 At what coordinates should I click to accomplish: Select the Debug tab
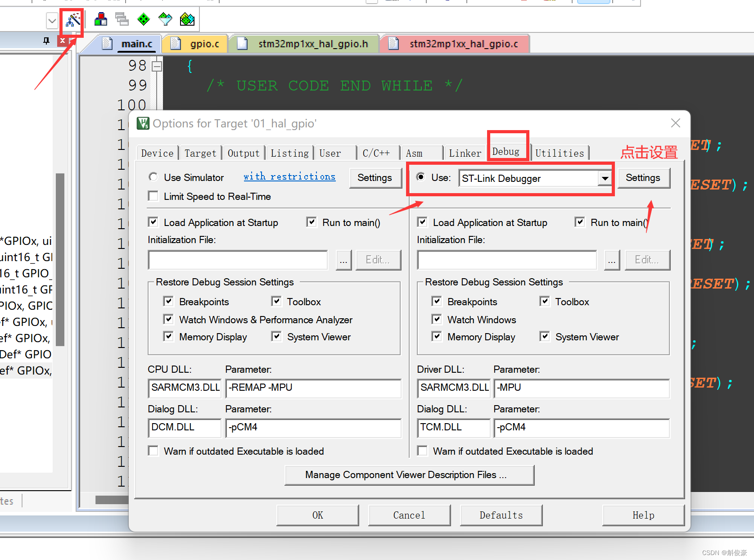[x=506, y=151]
